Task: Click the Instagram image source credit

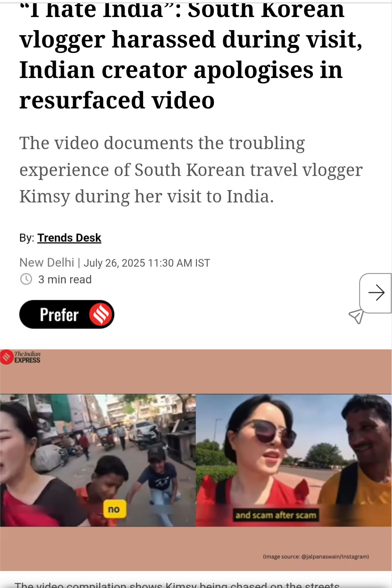Action: [x=316, y=556]
